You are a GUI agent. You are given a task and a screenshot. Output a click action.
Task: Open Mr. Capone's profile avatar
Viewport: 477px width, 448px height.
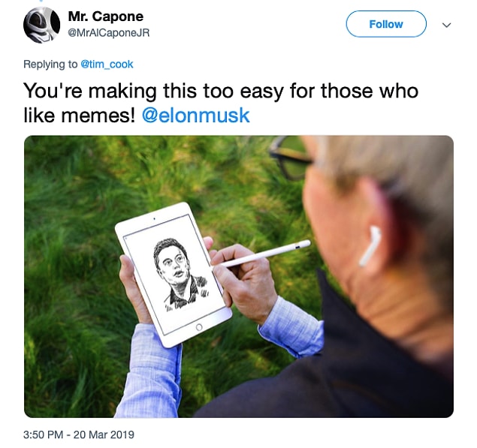click(x=41, y=25)
